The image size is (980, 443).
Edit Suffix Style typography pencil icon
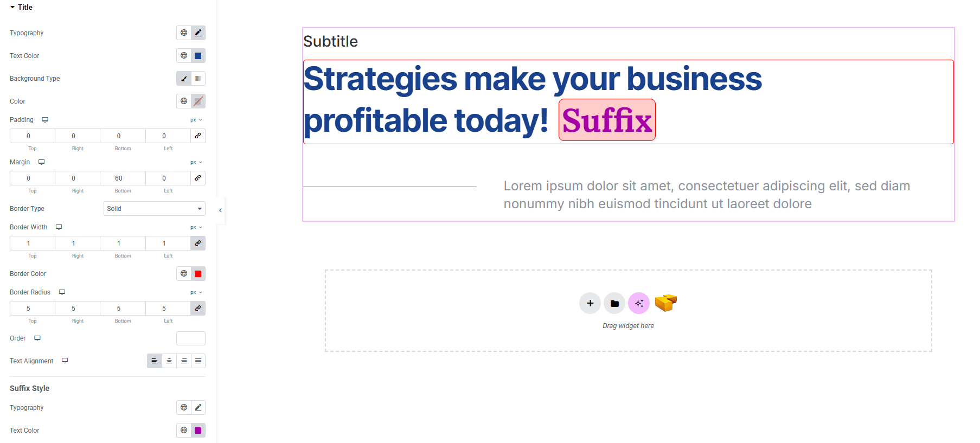[198, 408]
